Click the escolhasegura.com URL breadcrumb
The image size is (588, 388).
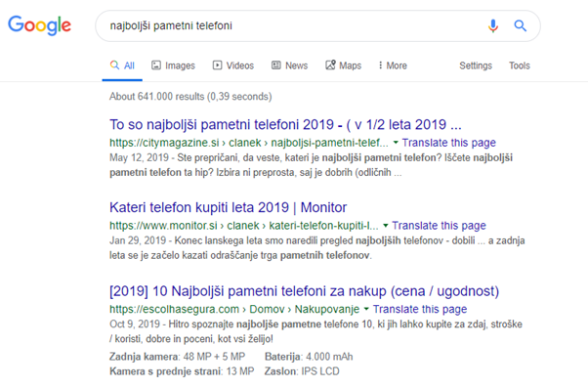coord(234,309)
